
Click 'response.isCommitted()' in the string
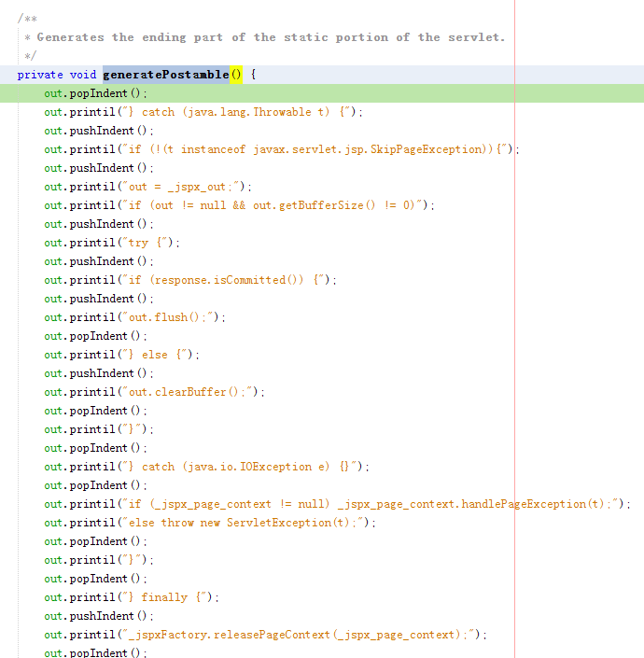(x=227, y=280)
